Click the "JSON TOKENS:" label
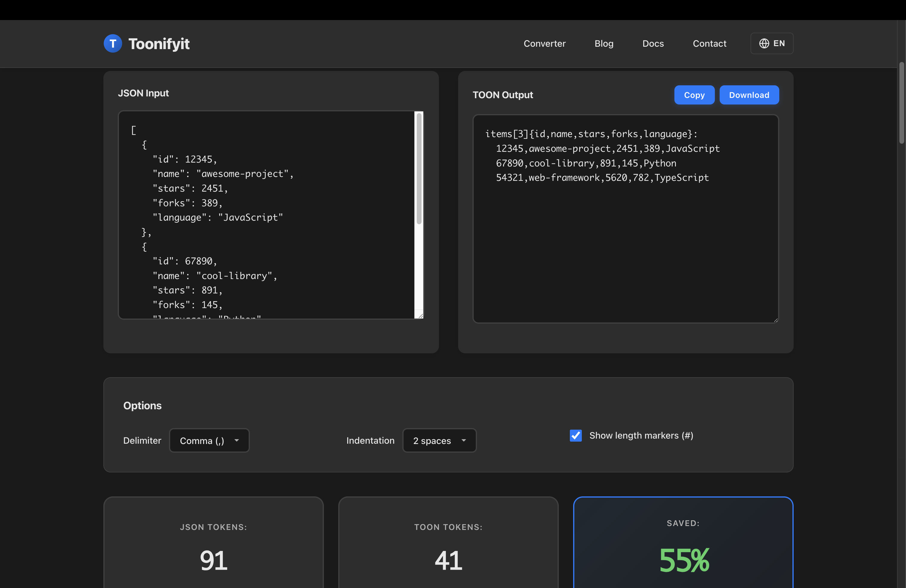Screen dimensions: 906x588 tap(214, 527)
